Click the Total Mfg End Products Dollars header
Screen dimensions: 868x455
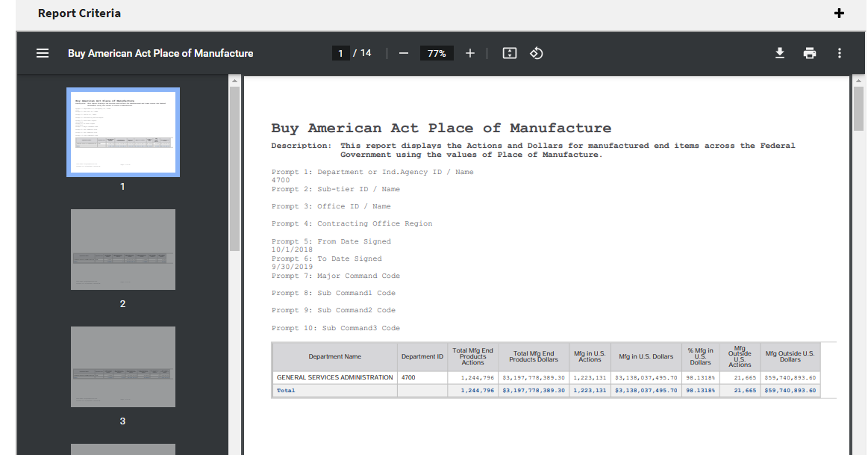[534, 356]
